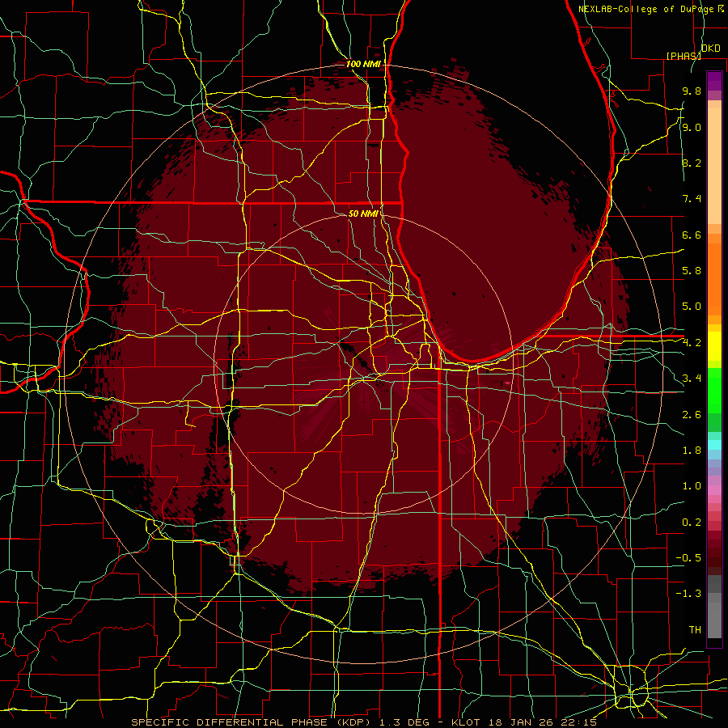The width and height of the screenshot is (728, 728).
Task: Click the (KDP) product abbreviation in caption
Action: click(x=353, y=722)
